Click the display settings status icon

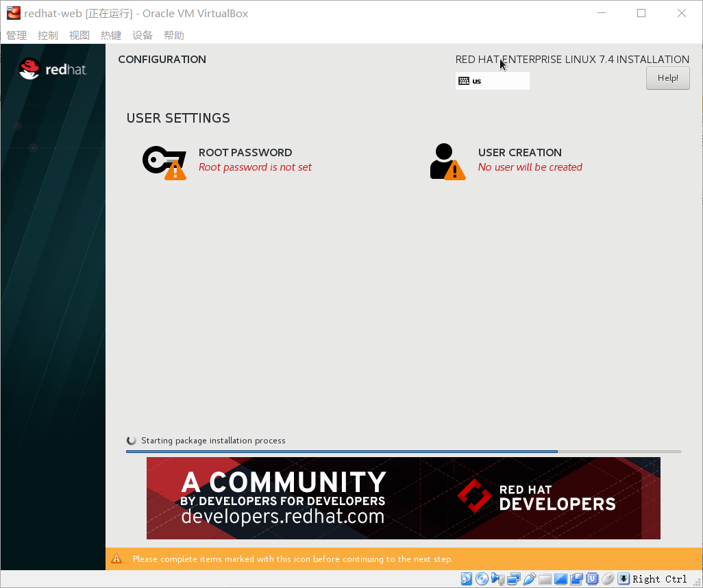(560, 578)
